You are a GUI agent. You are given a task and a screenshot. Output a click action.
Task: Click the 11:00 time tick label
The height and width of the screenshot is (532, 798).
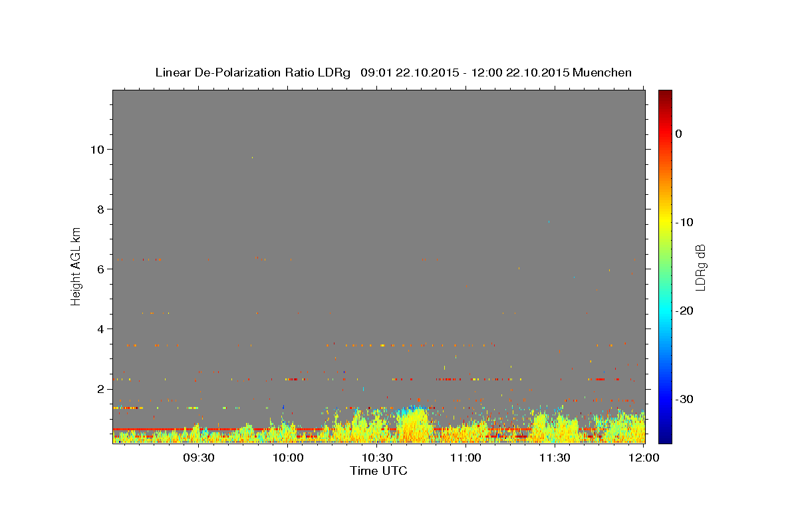point(465,458)
